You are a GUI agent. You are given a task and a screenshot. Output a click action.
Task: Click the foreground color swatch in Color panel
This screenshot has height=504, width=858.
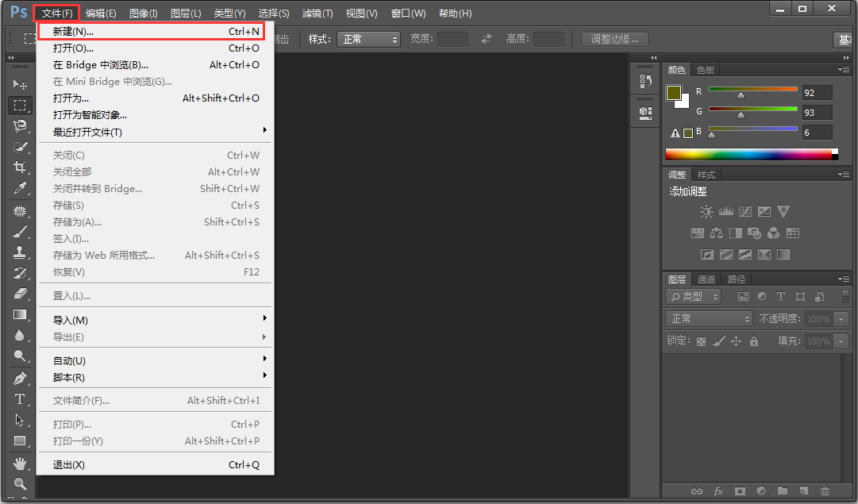[x=674, y=93]
